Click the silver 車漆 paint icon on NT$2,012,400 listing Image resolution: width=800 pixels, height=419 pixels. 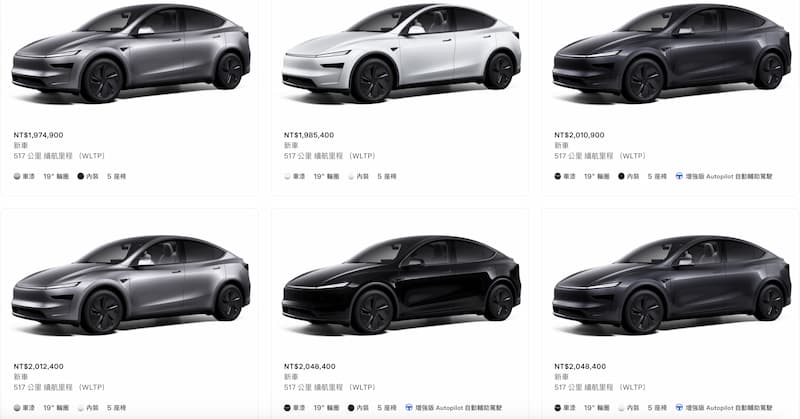[x=17, y=408]
